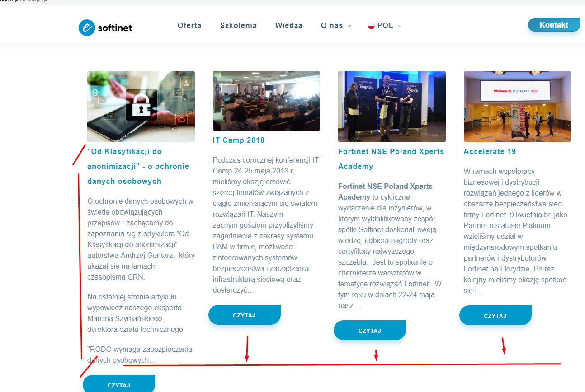
Task: Click CZYTAJ under Accelerate 19
Action: (495, 316)
